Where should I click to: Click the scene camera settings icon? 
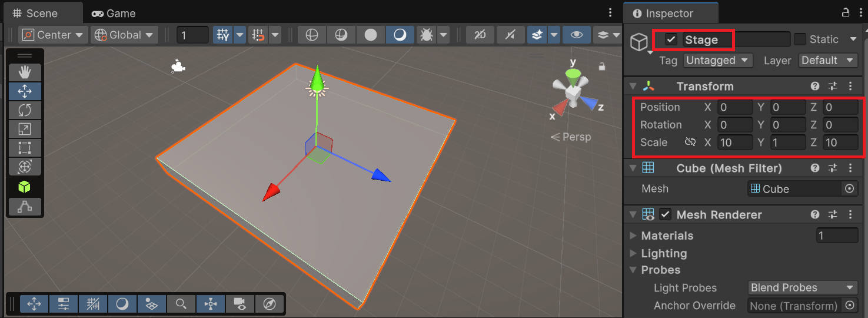click(240, 304)
